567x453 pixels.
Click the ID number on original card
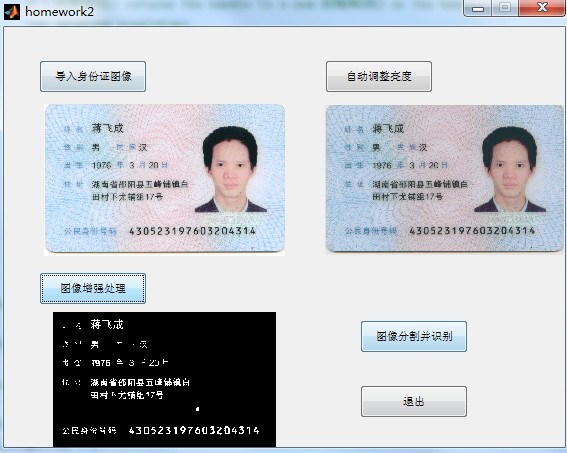coord(192,231)
